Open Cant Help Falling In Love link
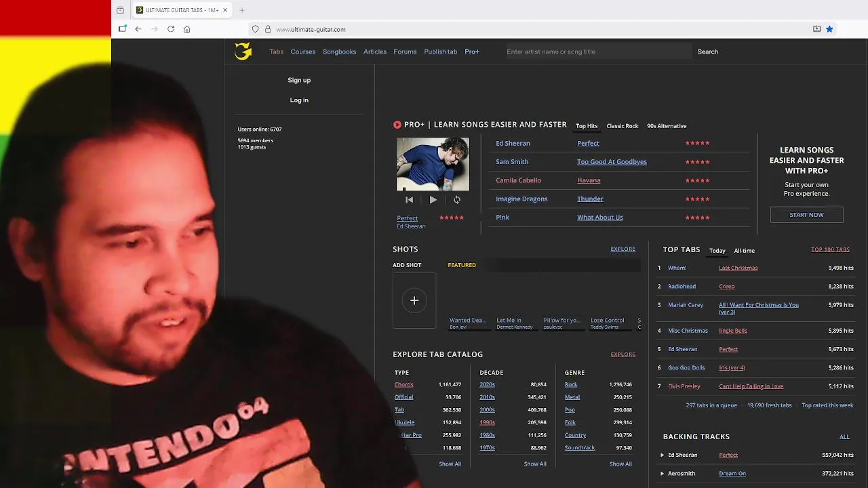This screenshot has width=868, height=488. coord(751,386)
